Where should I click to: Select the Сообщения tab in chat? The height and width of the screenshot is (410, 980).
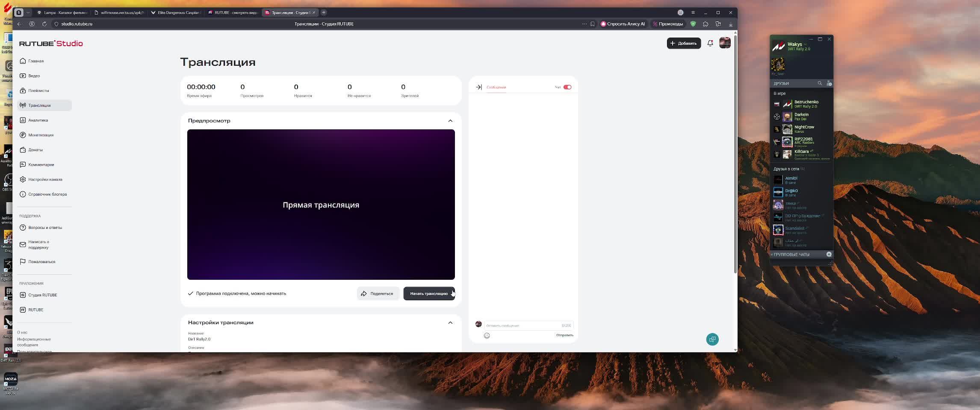[496, 87]
